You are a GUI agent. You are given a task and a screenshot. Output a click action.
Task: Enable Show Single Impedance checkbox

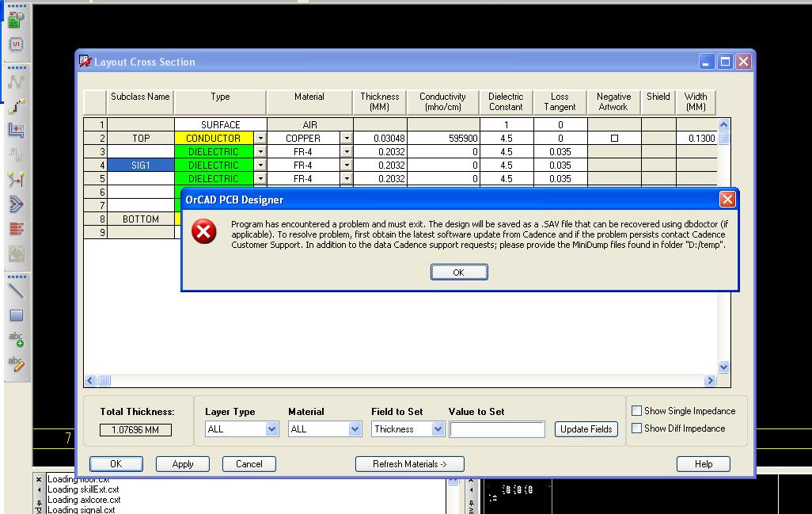pos(636,411)
